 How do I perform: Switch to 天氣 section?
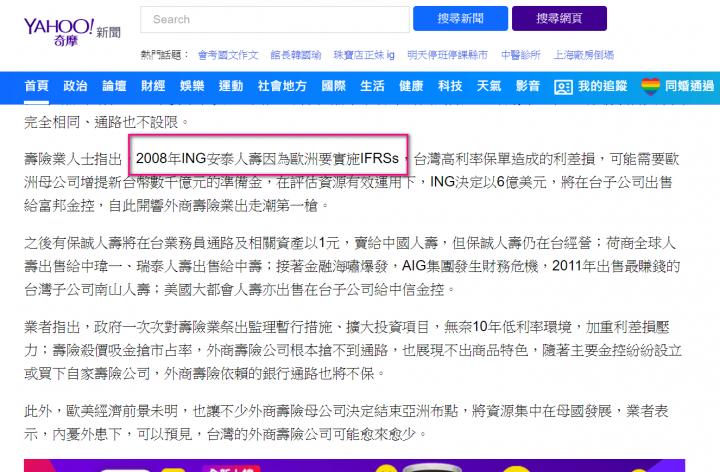pos(489,86)
